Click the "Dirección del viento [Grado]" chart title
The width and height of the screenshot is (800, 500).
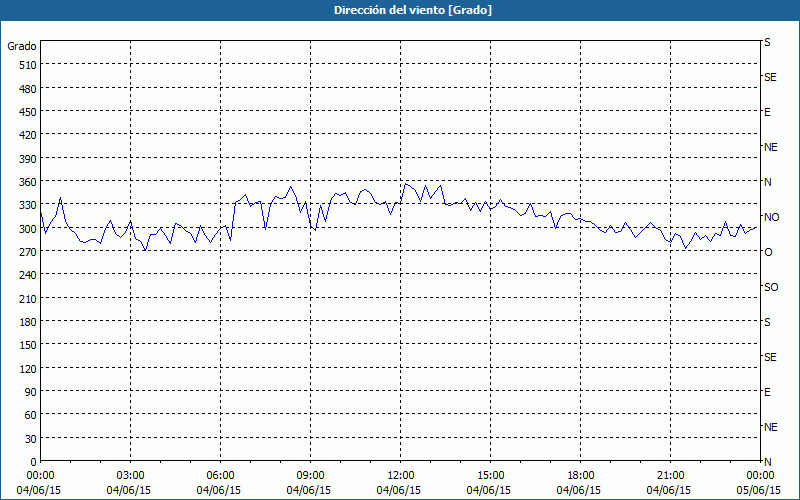(x=413, y=10)
